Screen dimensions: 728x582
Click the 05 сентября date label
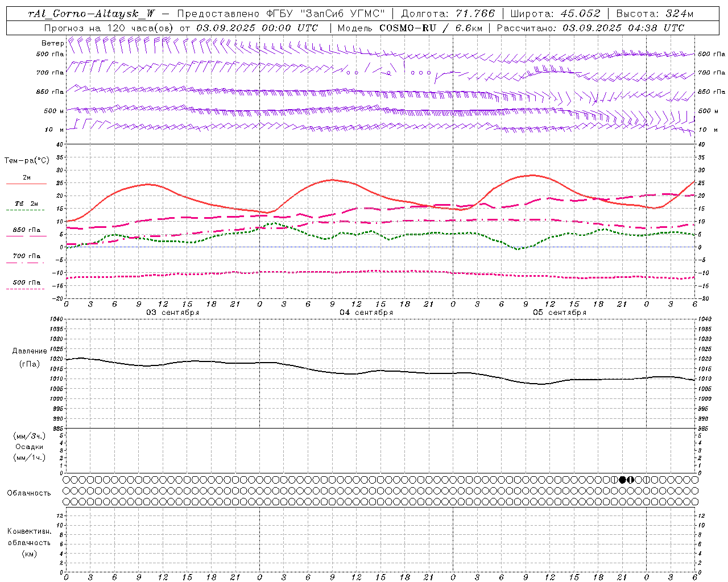point(559,313)
